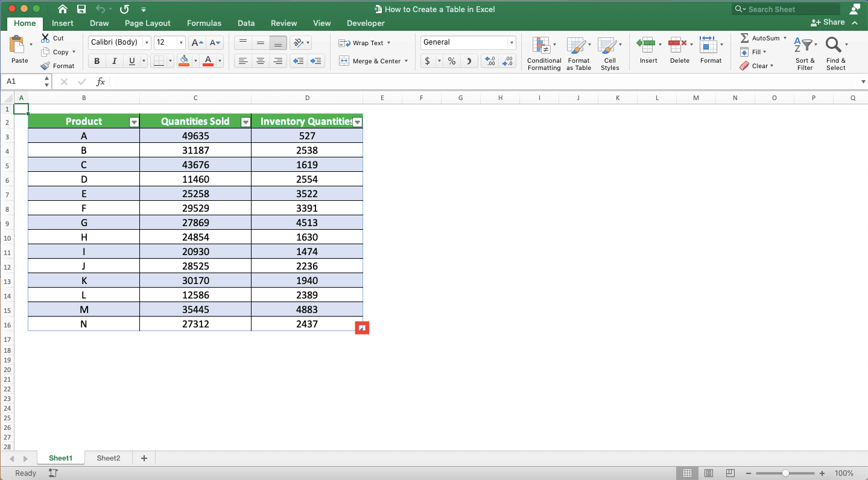Apply the red font color swatch
This screenshot has width=868, height=480.
point(208,61)
